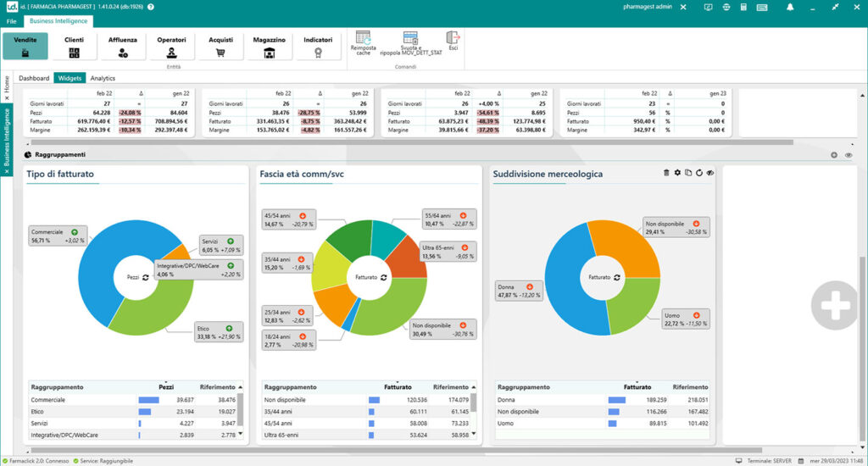Click Svuota e ripopola MOV_DETT_STAT command
This screenshot has width=868, height=466.
coord(410,42)
